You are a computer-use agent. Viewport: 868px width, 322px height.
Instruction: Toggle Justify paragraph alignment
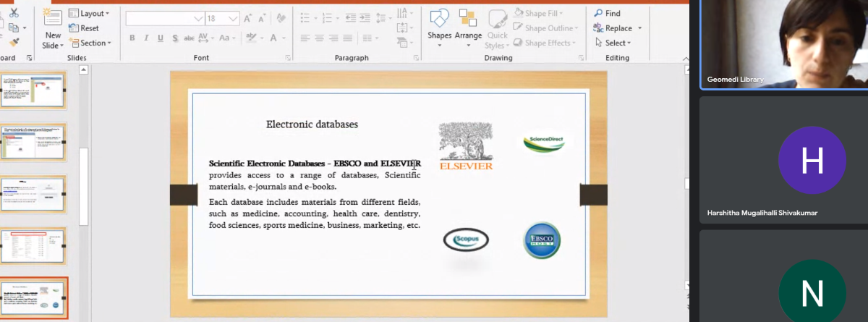[349, 38]
